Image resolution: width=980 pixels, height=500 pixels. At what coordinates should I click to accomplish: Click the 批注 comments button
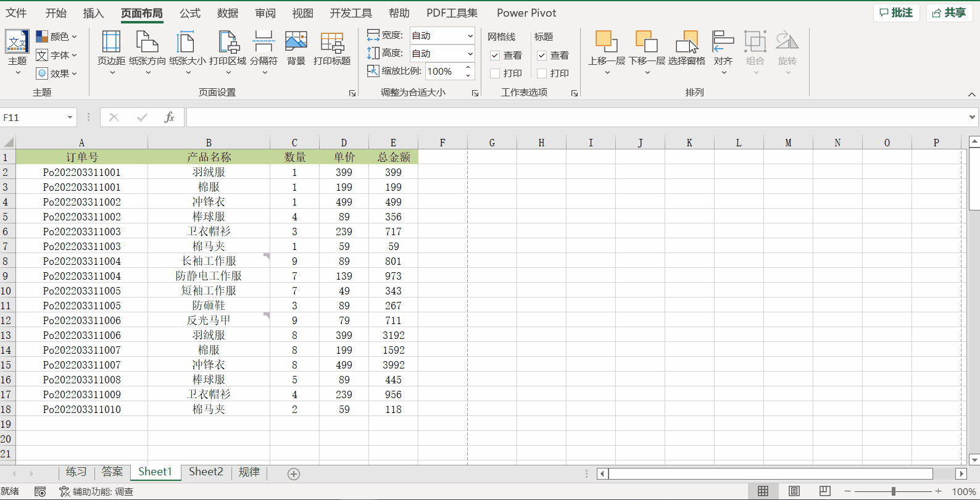click(896, 13)
